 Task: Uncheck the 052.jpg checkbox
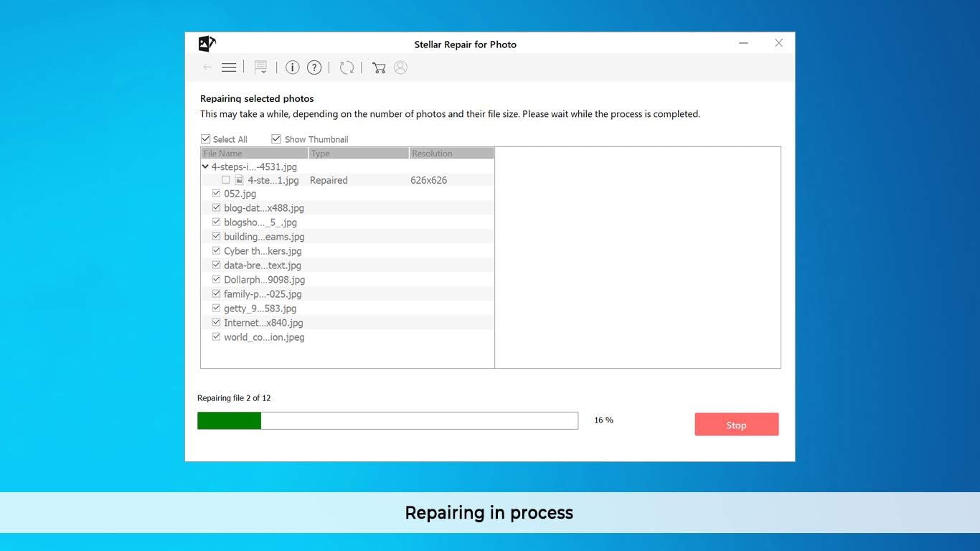point(216,194)
